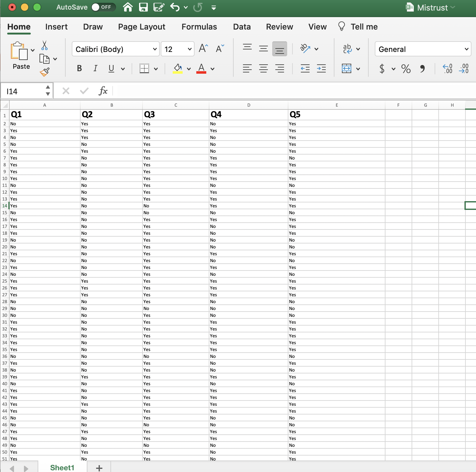Click the Orientation text angle icon

coord(305,49)
